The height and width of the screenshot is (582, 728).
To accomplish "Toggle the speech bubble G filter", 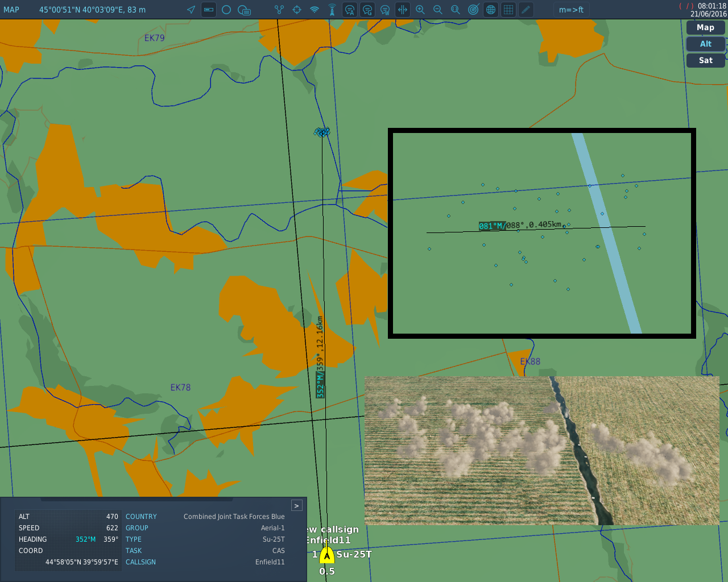I will point(367,10).
